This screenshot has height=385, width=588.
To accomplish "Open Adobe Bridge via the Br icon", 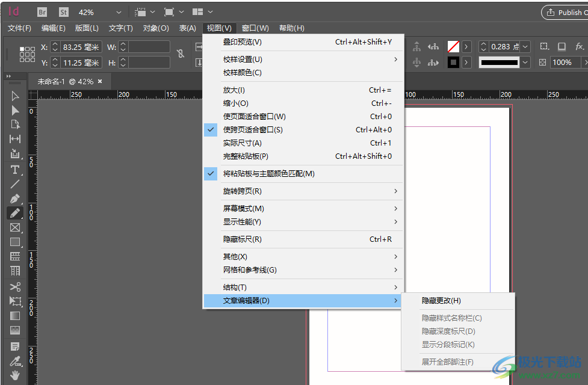I will pos(42,11).
